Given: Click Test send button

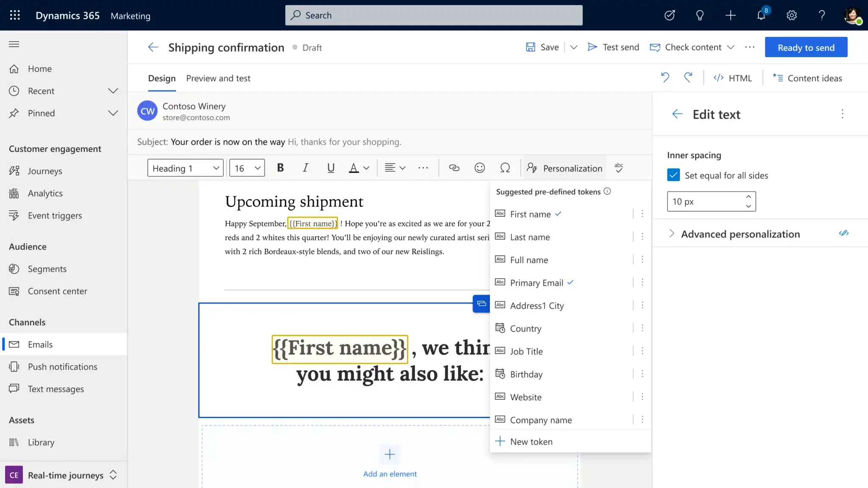Looking at the screenshot, I should point(613,47).
